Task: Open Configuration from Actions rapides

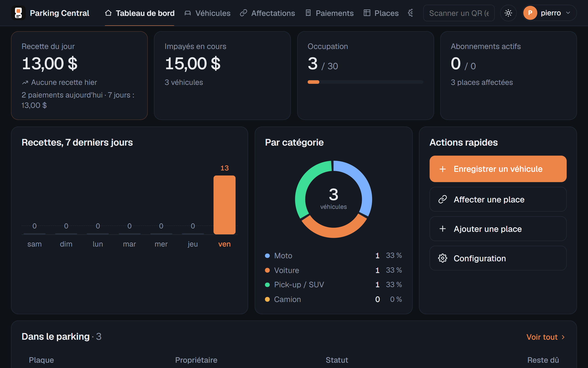Action: point(498,258)
